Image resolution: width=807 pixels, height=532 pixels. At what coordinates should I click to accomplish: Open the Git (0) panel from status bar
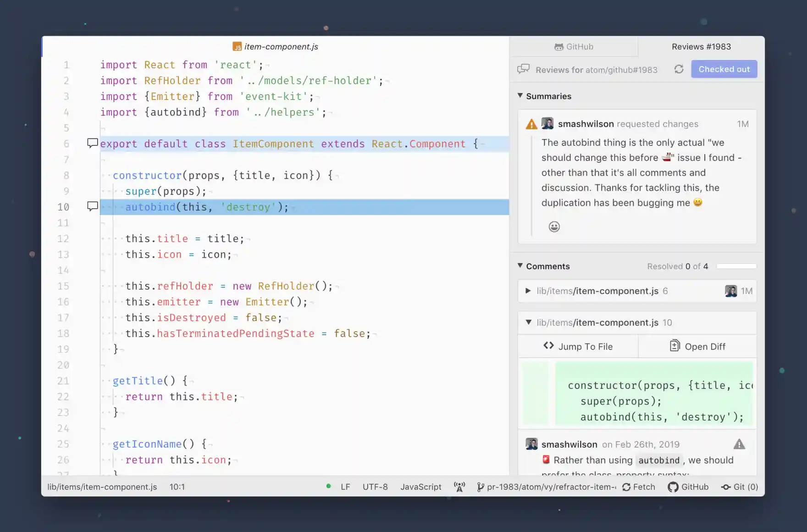coord(739,487)
